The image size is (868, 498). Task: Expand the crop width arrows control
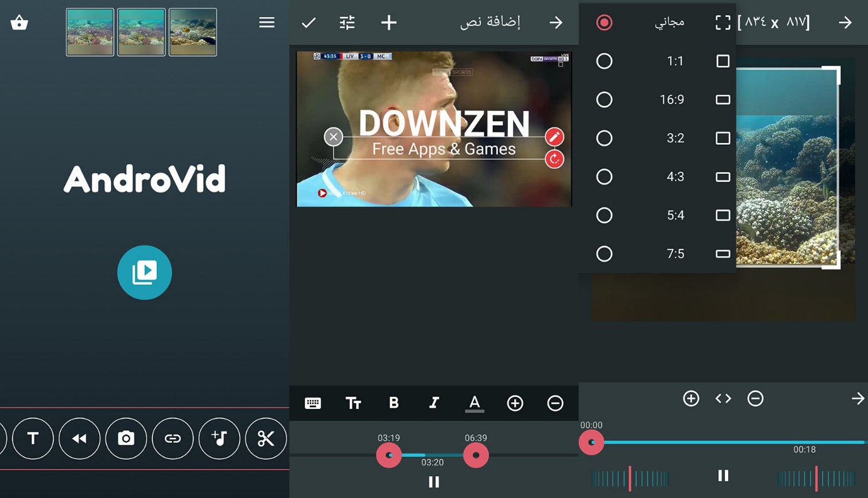coord(723,398)
